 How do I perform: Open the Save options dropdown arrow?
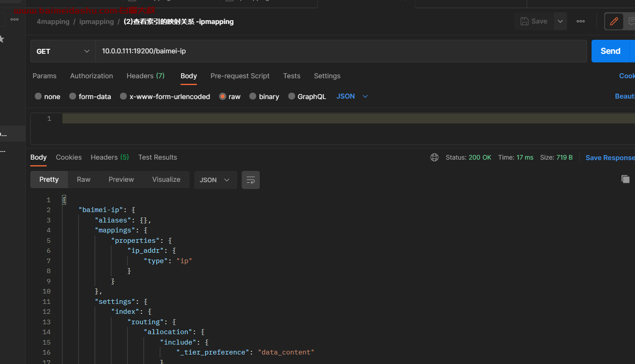[560, 21]
